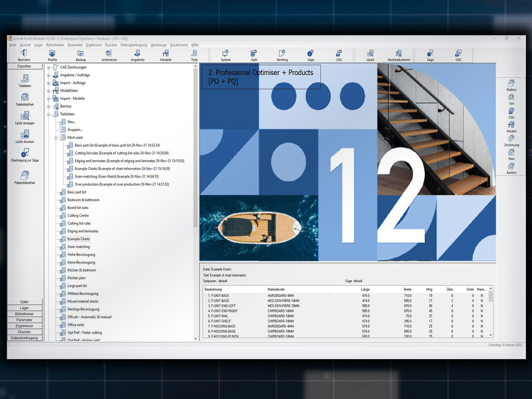
Task: Collapse the Most used folder
Action: pyautogui.click(x=56, y=138)
